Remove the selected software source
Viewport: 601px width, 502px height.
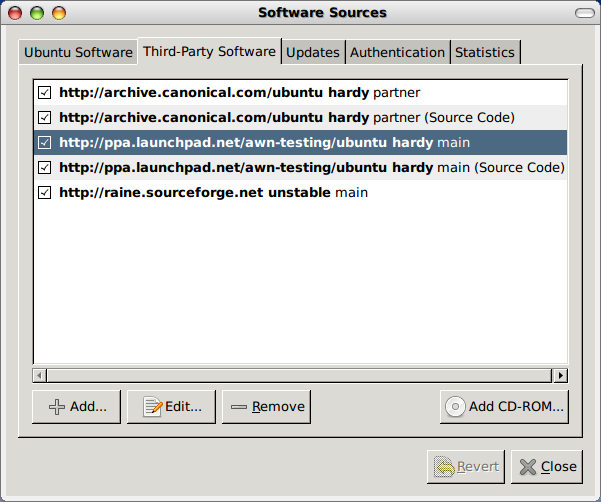(266, 407)
